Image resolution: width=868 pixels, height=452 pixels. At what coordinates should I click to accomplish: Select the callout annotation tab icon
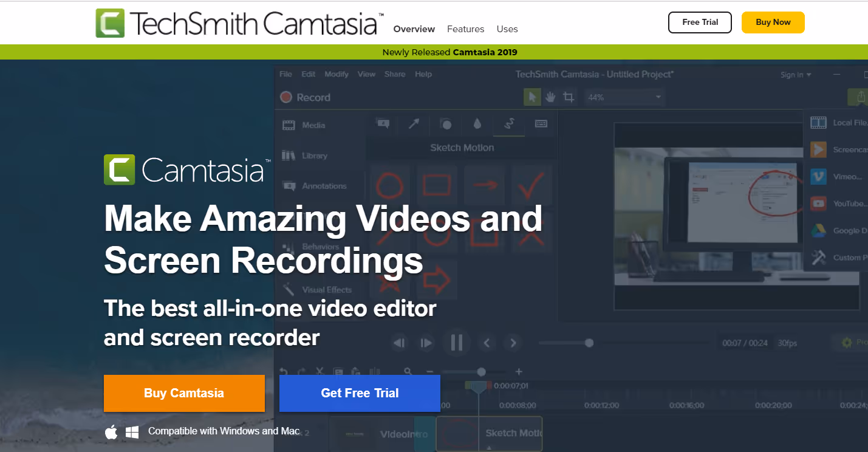pos(383,123)
